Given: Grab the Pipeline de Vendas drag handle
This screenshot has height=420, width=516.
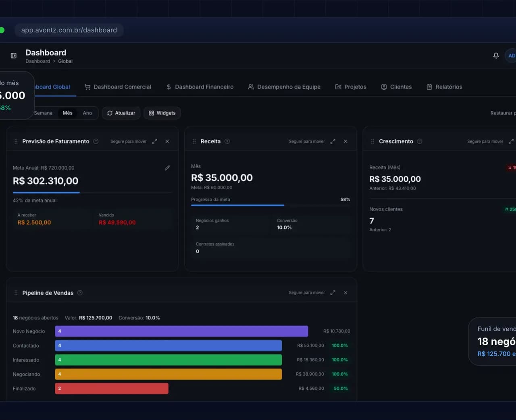Looking at the screenshot, I should click(x=16, y=293).
